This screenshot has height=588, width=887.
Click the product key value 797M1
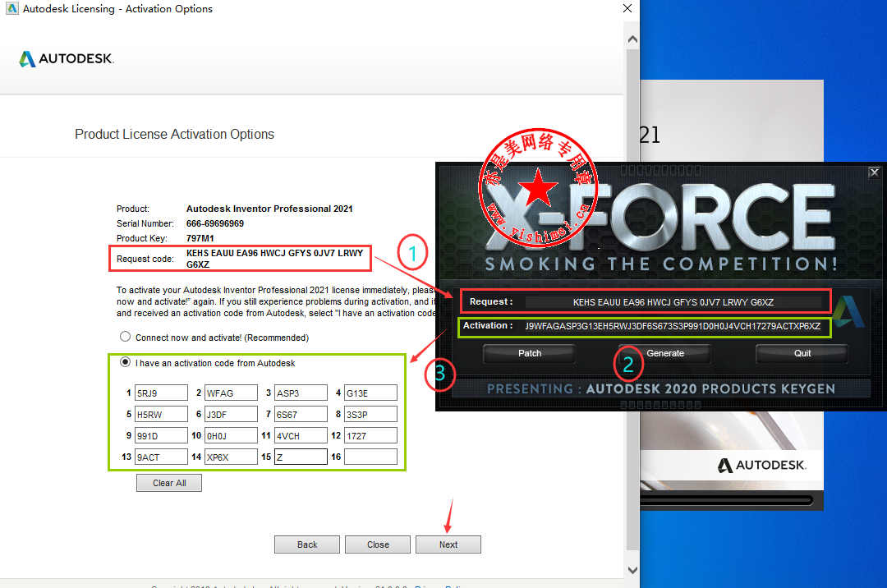click(200, 238)
